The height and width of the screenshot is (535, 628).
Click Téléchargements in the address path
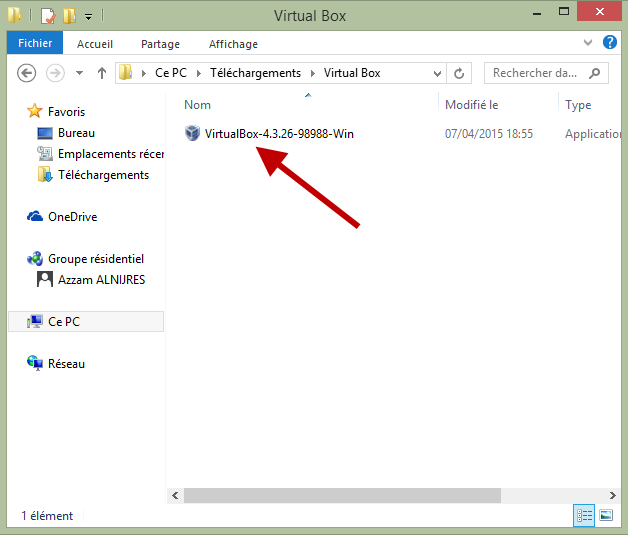(x=256, y=73)
